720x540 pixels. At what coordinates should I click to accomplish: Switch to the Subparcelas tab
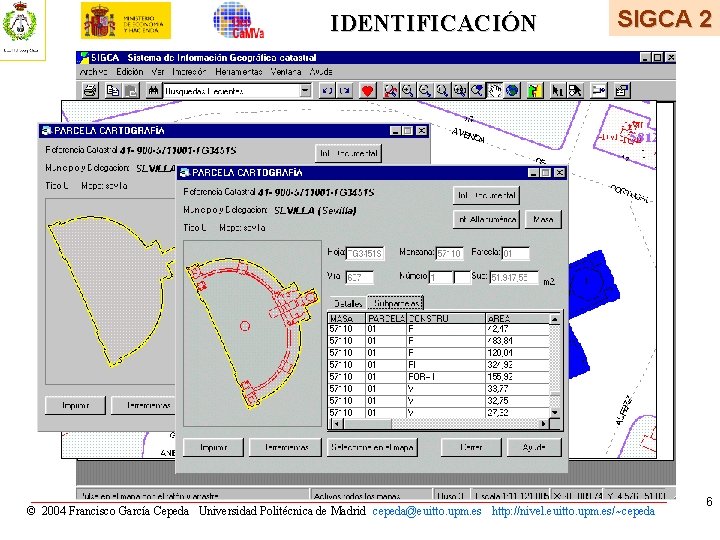(395, 303)
